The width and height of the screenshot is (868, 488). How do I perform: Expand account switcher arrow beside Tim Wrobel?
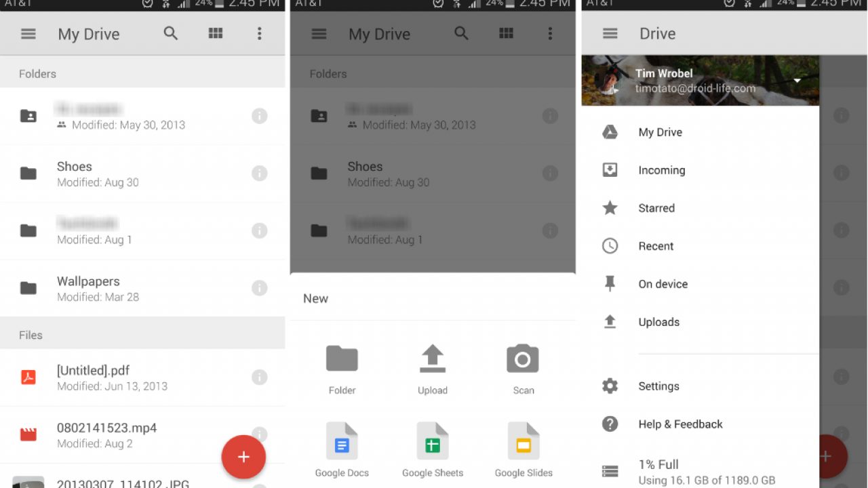[x=797, y=81]
